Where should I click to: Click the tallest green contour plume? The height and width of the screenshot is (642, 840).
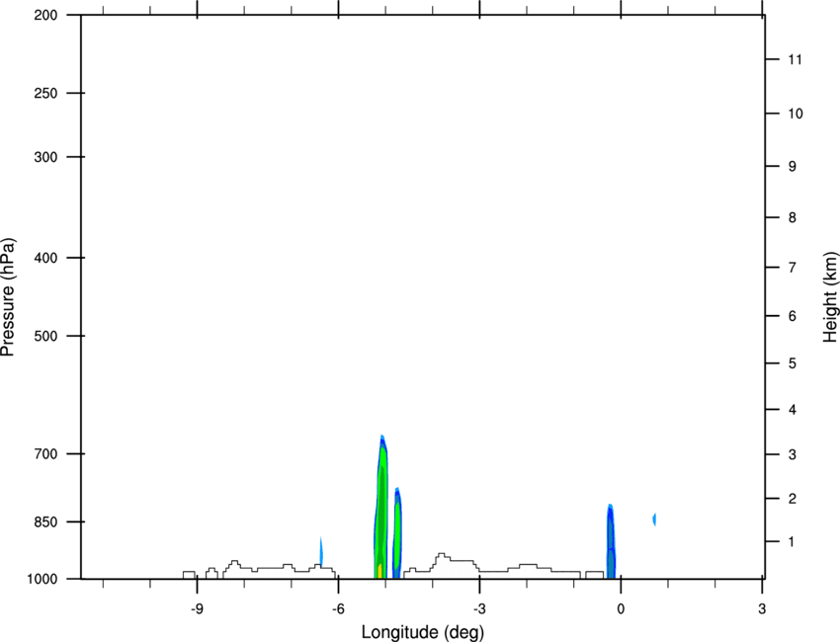point(380,507)
